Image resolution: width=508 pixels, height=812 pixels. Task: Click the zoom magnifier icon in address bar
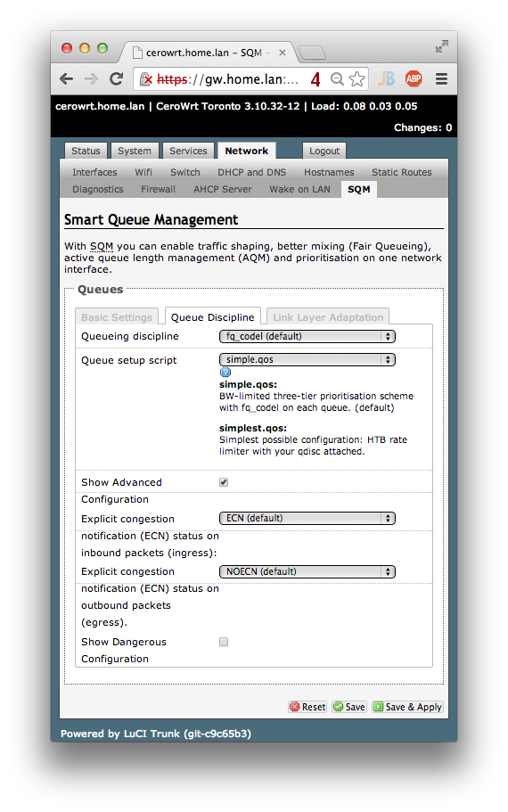(337, 78)
